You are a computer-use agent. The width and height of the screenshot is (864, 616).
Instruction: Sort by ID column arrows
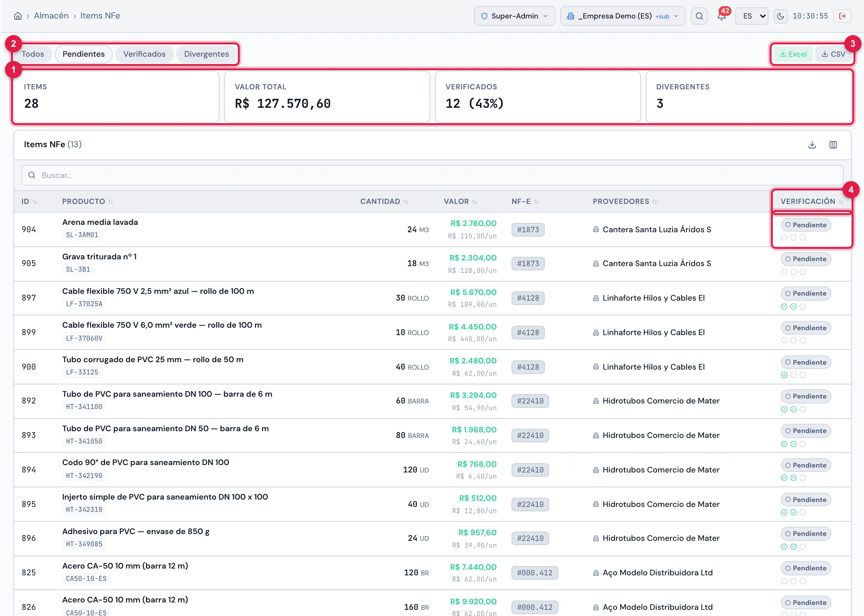[35, 202]
